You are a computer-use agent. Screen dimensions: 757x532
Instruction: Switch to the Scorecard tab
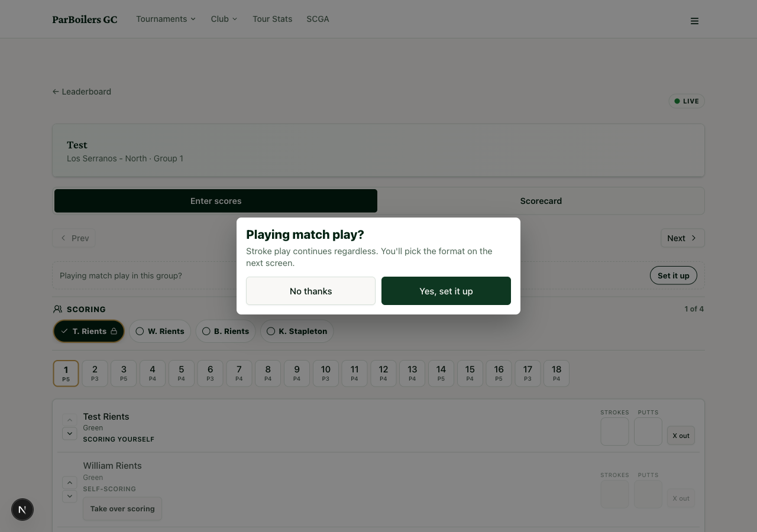[x=541, y=201]
